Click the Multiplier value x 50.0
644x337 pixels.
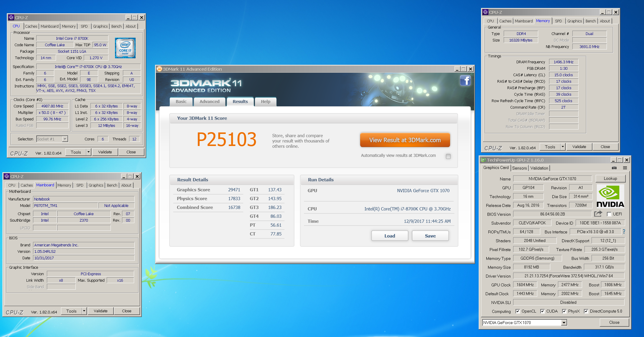pos(52,112)
